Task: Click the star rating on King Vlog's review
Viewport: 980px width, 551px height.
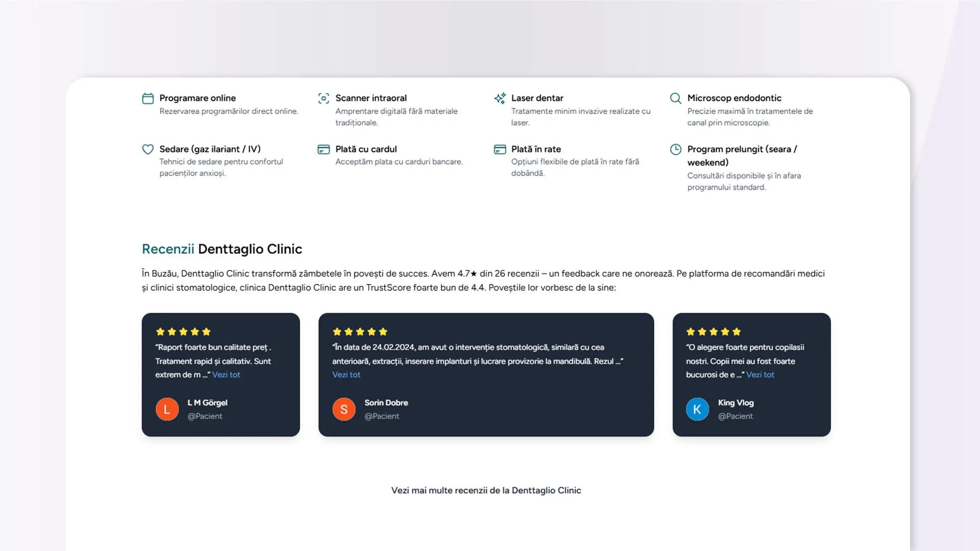Action: click(x=714, y=332)
